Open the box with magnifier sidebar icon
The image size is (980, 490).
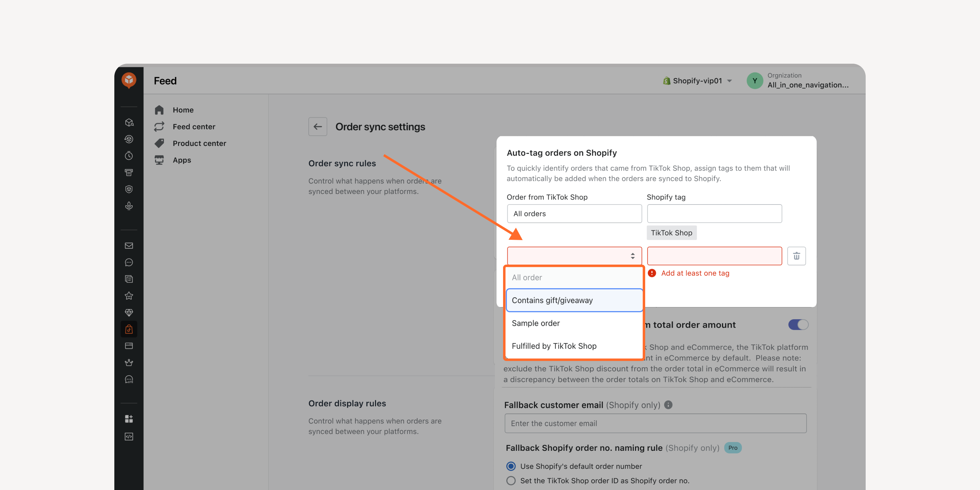point(129,122)
